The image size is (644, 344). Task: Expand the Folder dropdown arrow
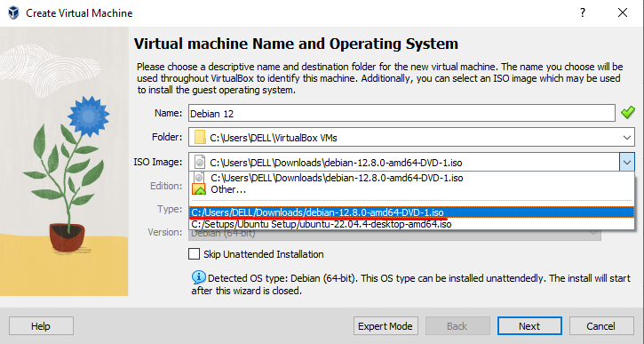627,138
